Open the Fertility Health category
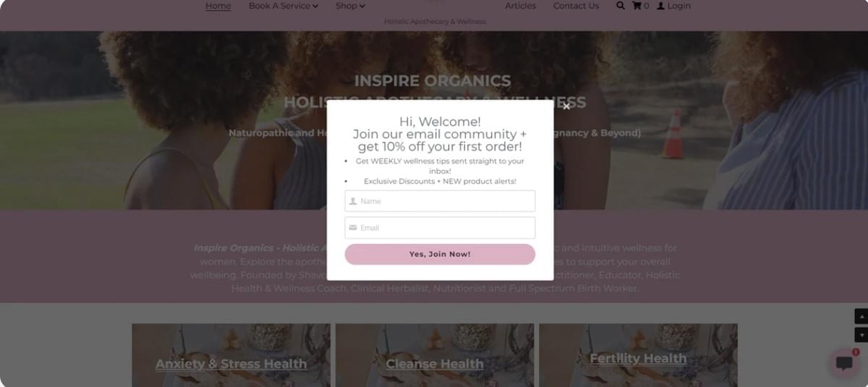Viewport: 868px width, 387px height. [638, 358]
